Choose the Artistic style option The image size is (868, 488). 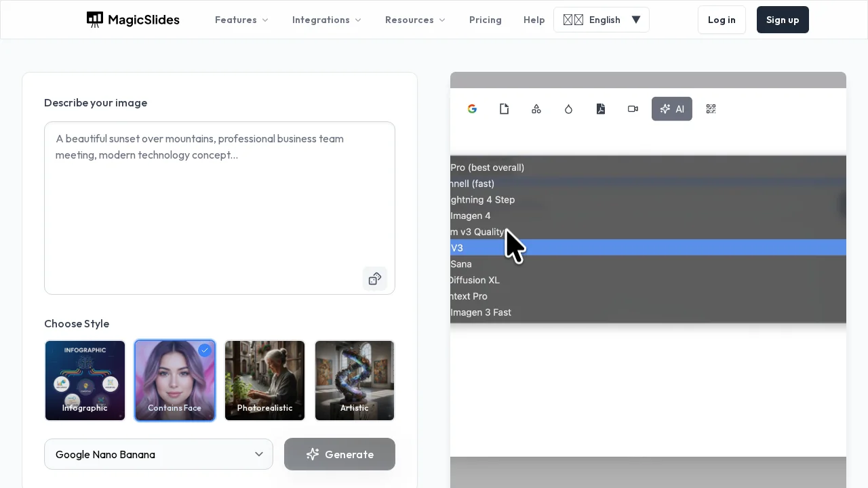(x=355, y=380)
